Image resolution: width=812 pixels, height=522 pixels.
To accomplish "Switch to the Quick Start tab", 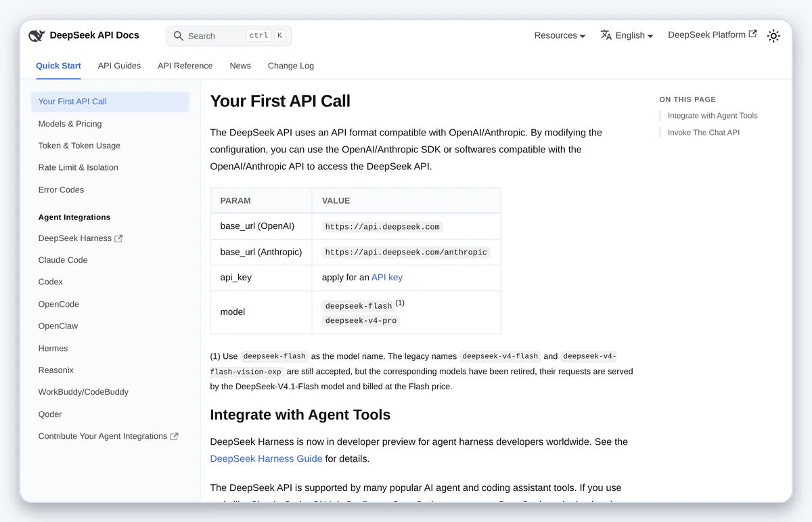I will coord(58,66).
